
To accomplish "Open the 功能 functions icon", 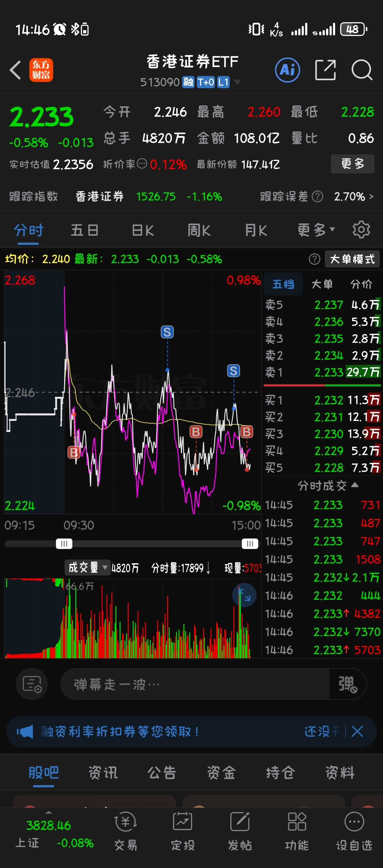I will click(297, 830).
